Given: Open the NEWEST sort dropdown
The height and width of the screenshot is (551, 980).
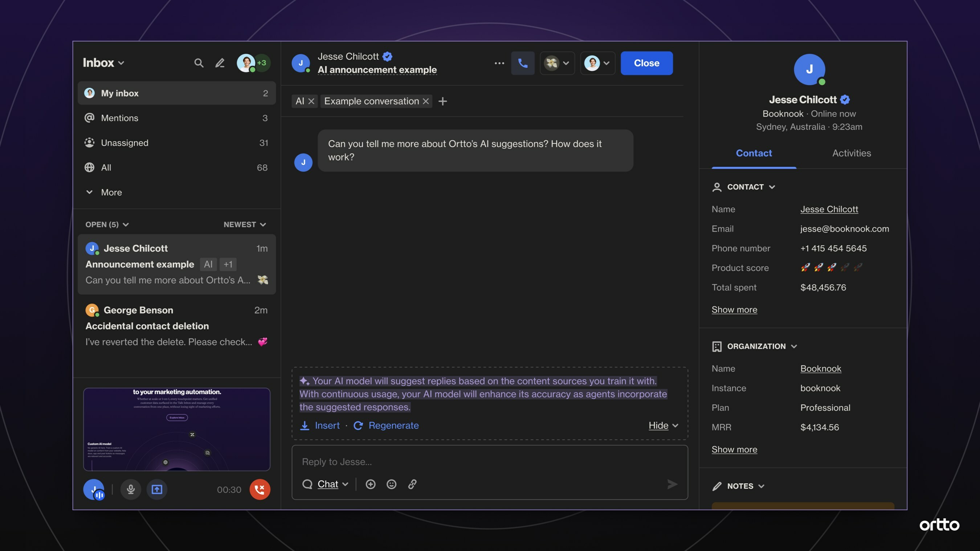Looking at the screenshot, I should tap(245, 225).
